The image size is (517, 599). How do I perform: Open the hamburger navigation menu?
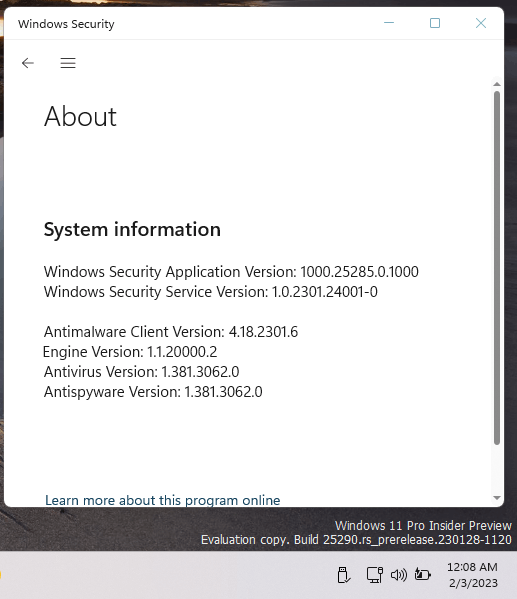point(68,63)
